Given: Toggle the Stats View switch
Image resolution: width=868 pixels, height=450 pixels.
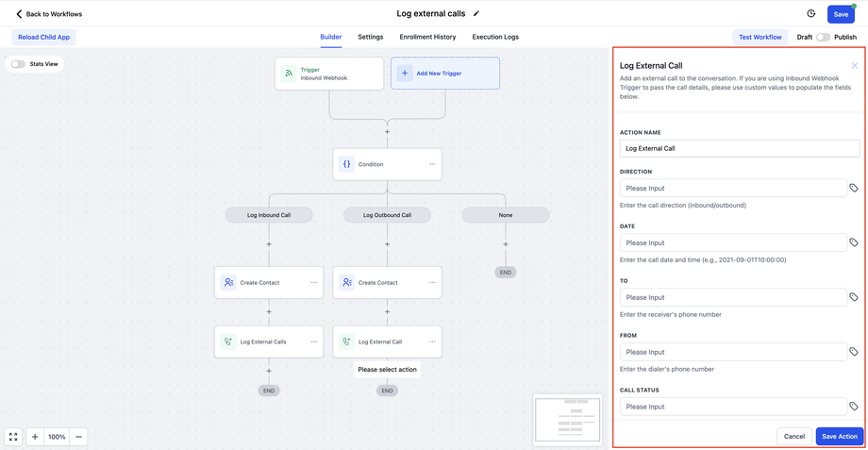Looking at the screenshot, I should tap(18, 64).
